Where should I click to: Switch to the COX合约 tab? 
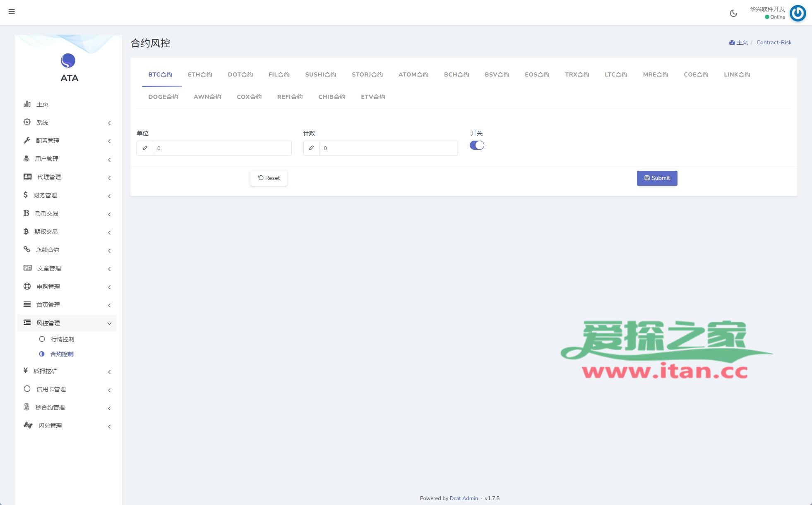[249, 97]
